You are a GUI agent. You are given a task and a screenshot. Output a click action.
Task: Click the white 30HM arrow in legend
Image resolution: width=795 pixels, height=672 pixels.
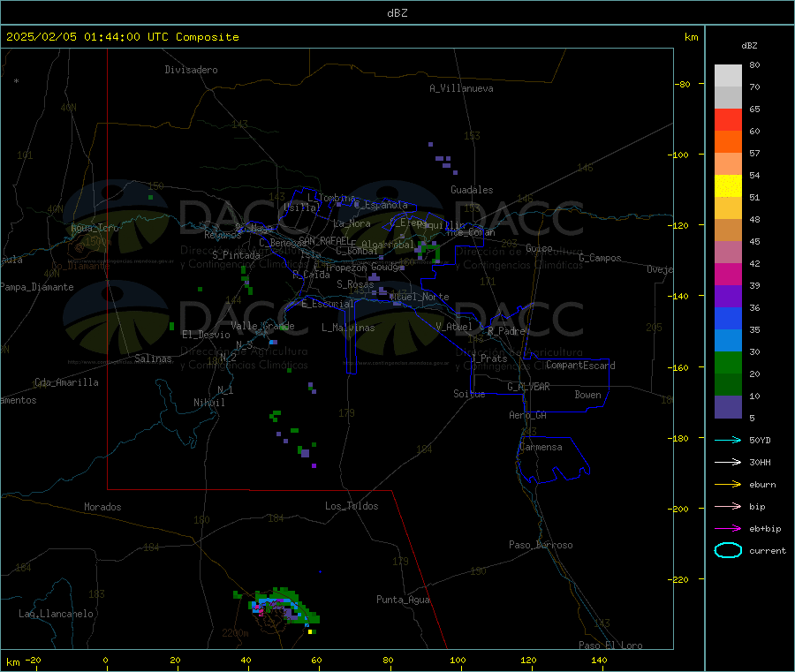click(x=728, y=462)
